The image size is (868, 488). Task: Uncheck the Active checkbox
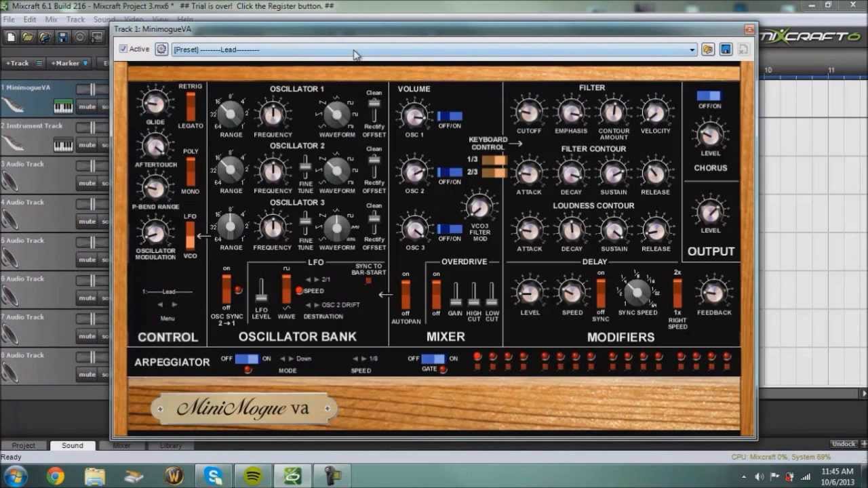click(123, 49)
